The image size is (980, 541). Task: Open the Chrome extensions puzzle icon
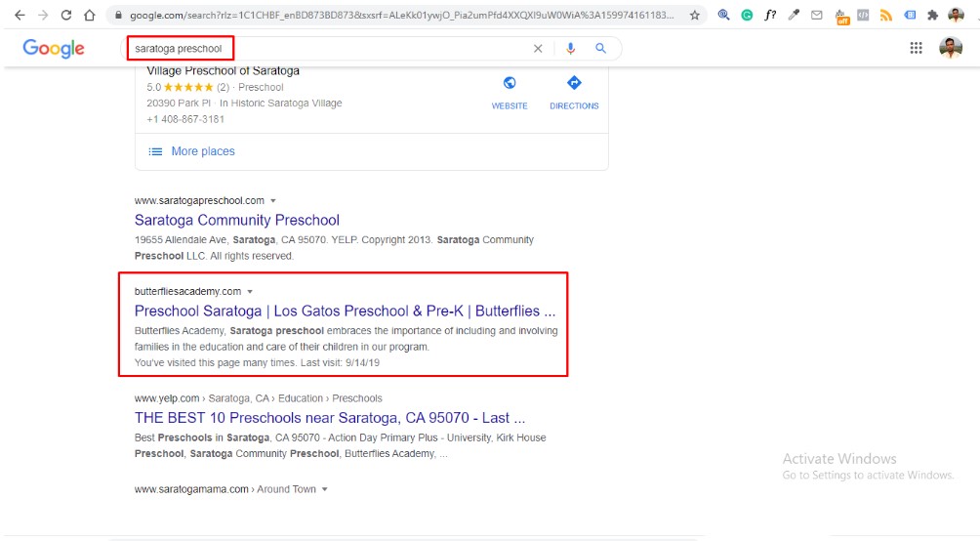(932, 16)
